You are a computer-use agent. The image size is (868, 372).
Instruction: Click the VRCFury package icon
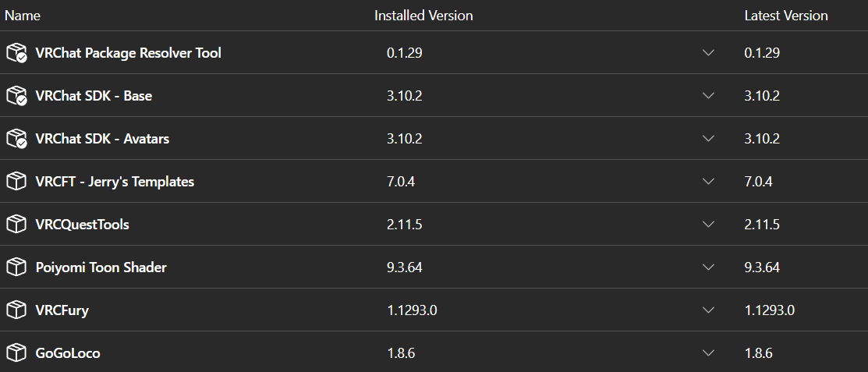pyautogui.click(x=16, y=310)
